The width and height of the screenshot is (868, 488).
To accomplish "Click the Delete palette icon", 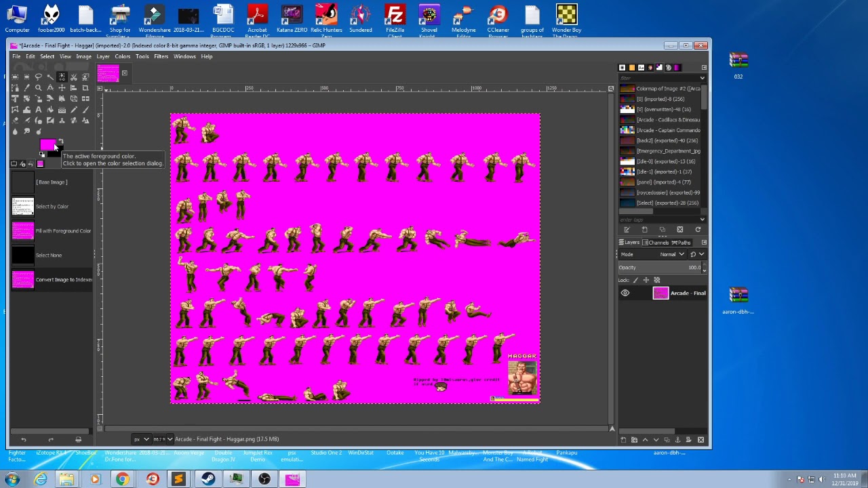I will pos(679,229).
